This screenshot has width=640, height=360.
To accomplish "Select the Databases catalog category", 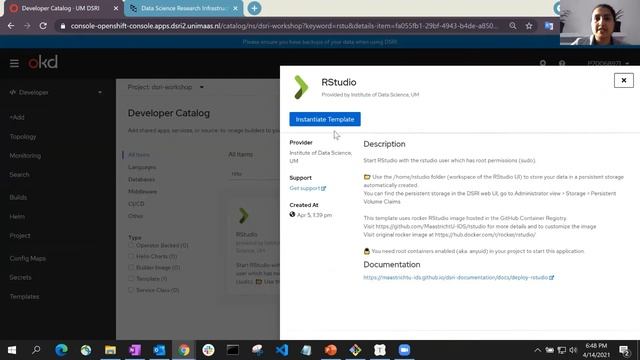I will [142, 180].
